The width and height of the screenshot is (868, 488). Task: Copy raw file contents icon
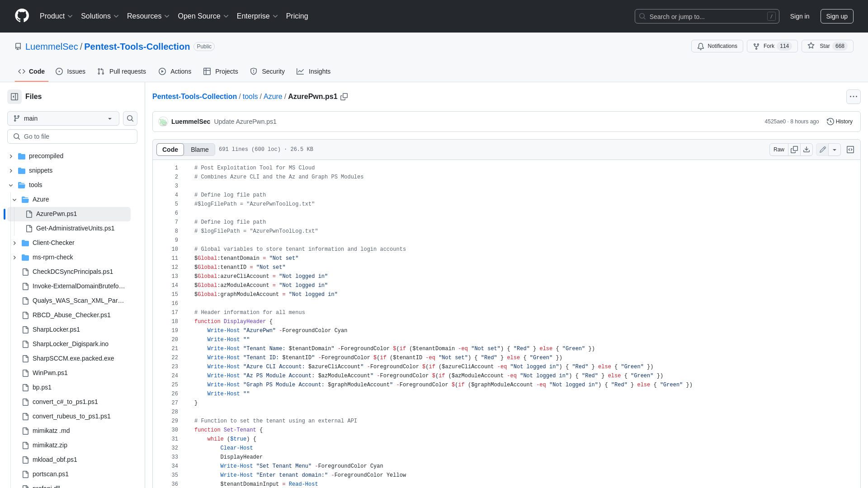[x=794, y=150]
